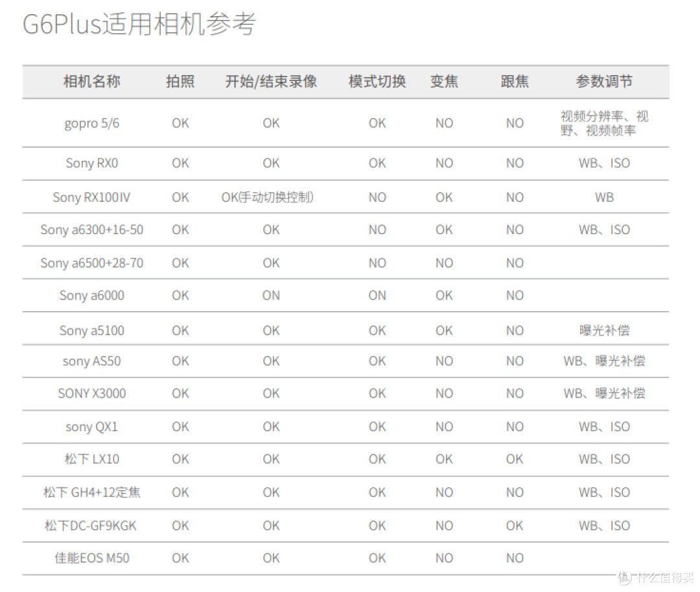Screen dimensions: 700x592
Task: Click the Sony RX100IV camera name
Action: tap(91, 197)
